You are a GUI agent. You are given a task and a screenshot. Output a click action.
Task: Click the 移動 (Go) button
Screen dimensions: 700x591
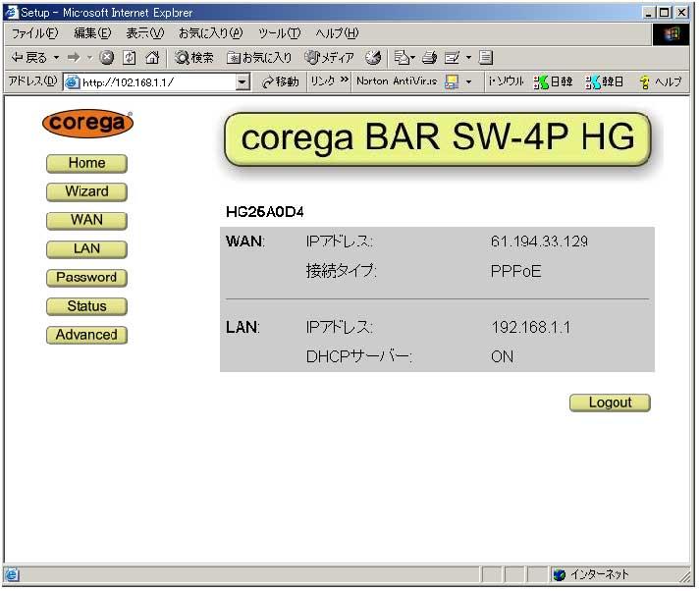point(281,82)
